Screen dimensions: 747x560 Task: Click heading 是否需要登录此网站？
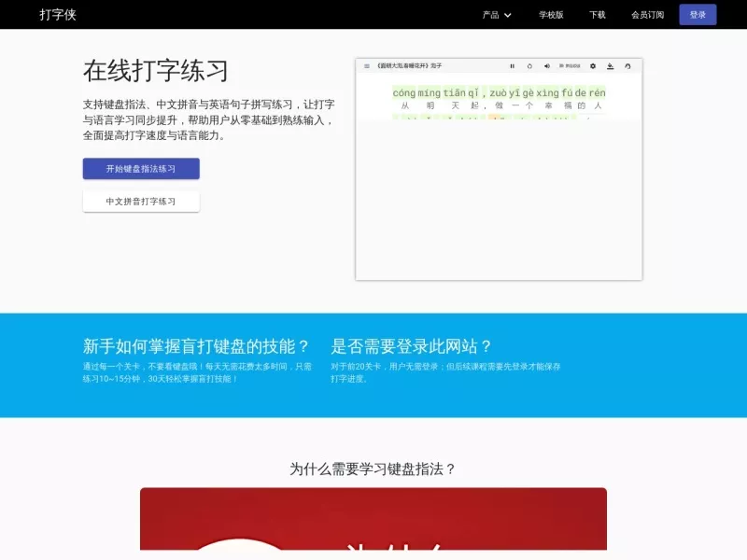coord(412,346)
